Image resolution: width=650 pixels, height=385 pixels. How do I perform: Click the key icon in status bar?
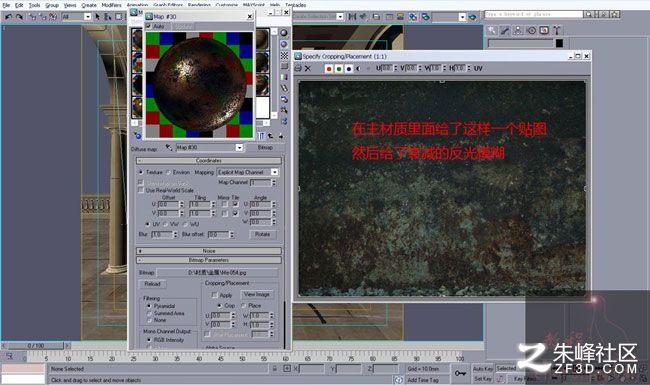(x=460, y=373)
